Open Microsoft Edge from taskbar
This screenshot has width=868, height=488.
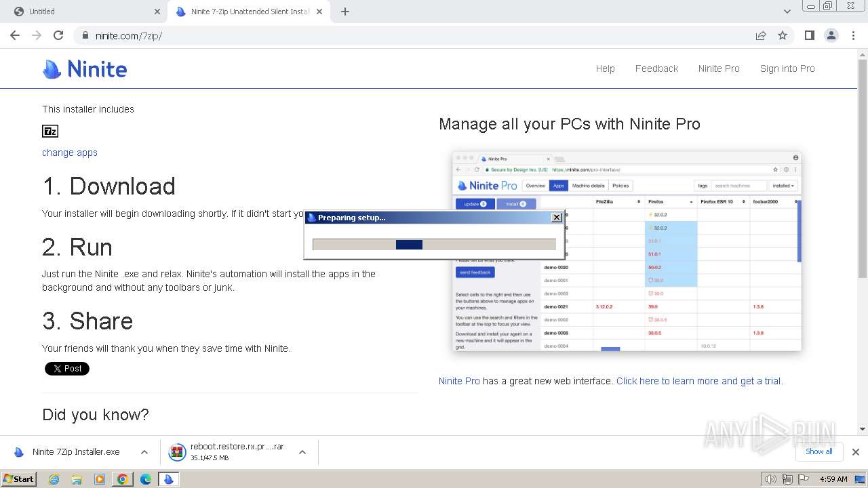point(146,479)
